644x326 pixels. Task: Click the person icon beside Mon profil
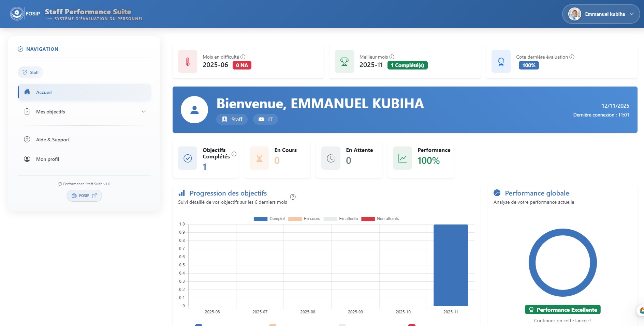click(x=27, y=159)
